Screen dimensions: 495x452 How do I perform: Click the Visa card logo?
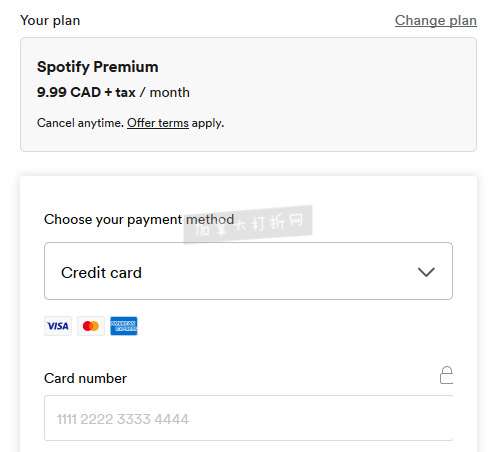click(58, 326)
